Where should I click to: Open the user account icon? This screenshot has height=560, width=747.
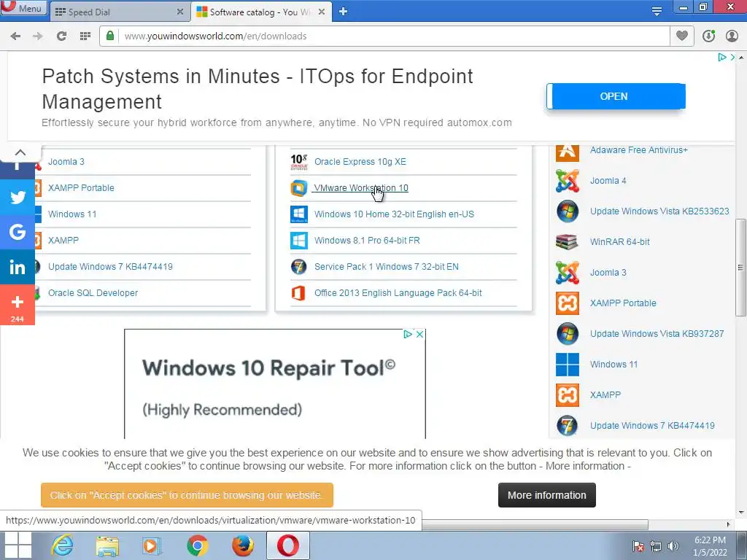[732, 36]
